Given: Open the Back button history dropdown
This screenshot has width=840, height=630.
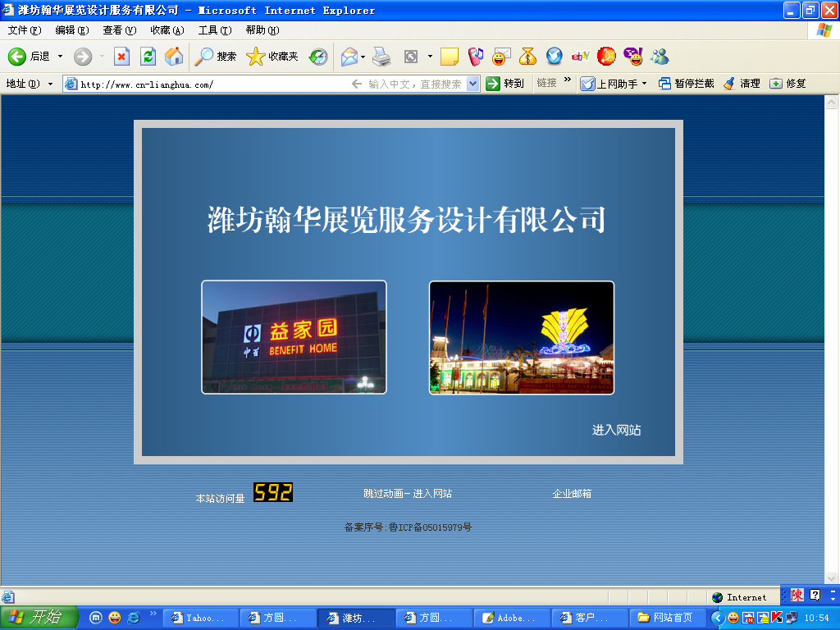Looking at the screenshot, I should tap(60, 57).
